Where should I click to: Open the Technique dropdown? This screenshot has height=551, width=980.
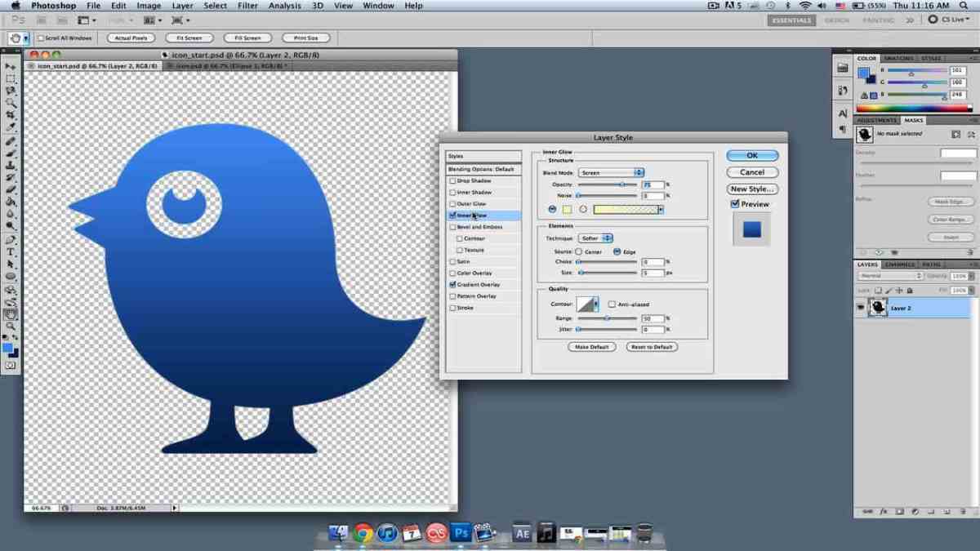click(595, 238)
